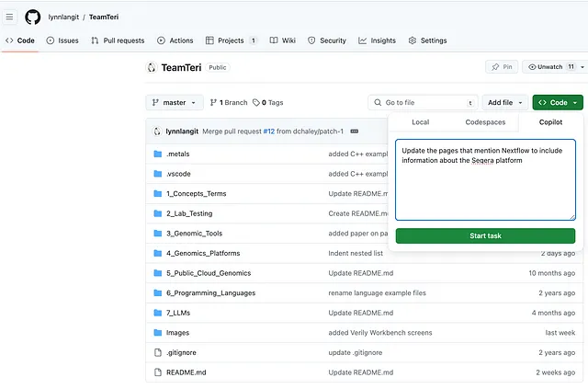Click the lynnlangit commit author avatar

tap(157, 131)
